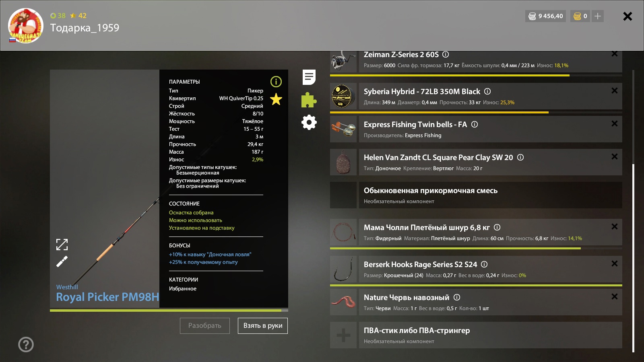Click the Мама Чолли leader thumbnail
The image size is (644, 362).
[343, 232]
